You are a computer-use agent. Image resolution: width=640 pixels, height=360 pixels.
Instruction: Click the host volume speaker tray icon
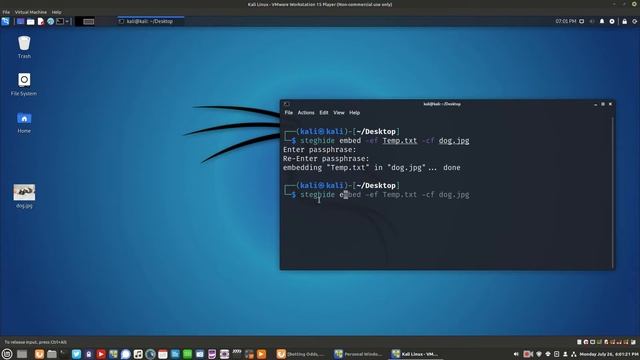click(x=516, y=354)
